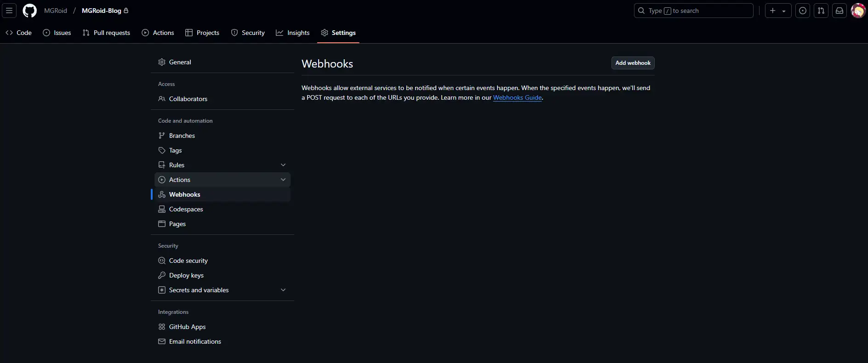Click the Webhooks icon in sidebar
Image resolution: width=868 pixels, height=363 pixels.
(x=162, y=194)
